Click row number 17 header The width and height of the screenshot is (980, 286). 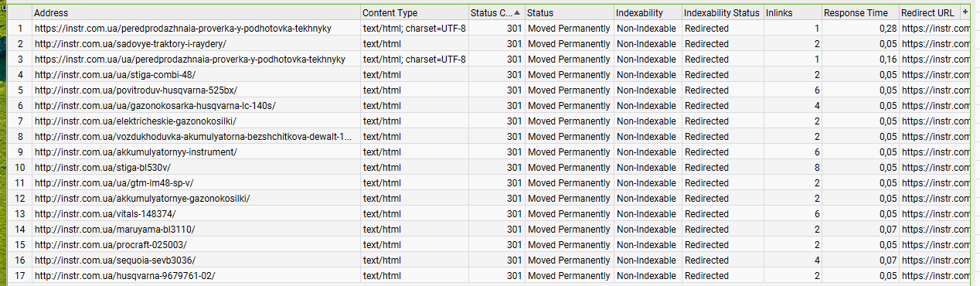(19, 276)
